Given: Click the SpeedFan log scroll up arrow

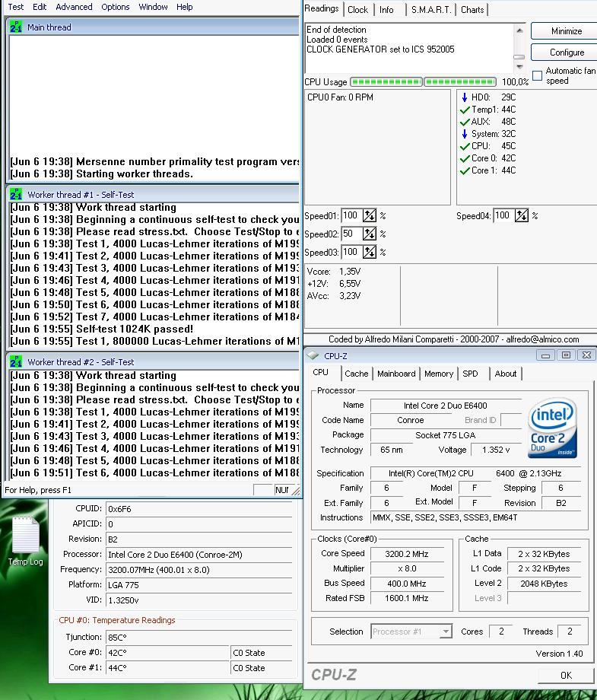Looking at the screenshot, I should tap(519, 30).
